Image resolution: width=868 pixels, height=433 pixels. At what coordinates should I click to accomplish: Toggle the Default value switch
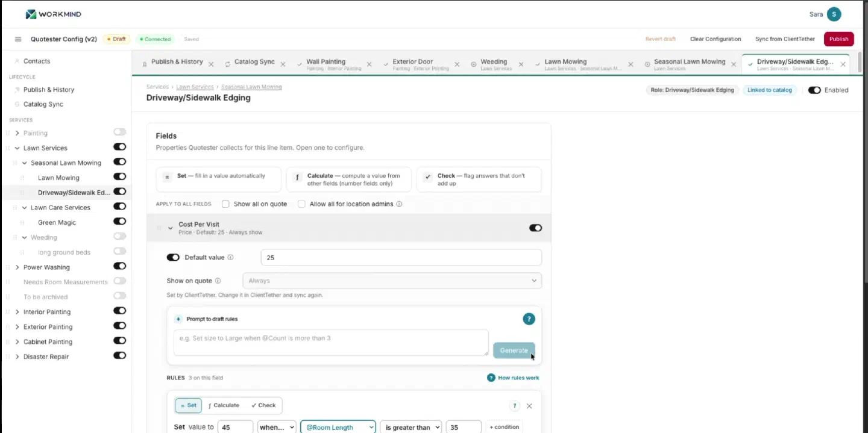[x=173, y=258]
